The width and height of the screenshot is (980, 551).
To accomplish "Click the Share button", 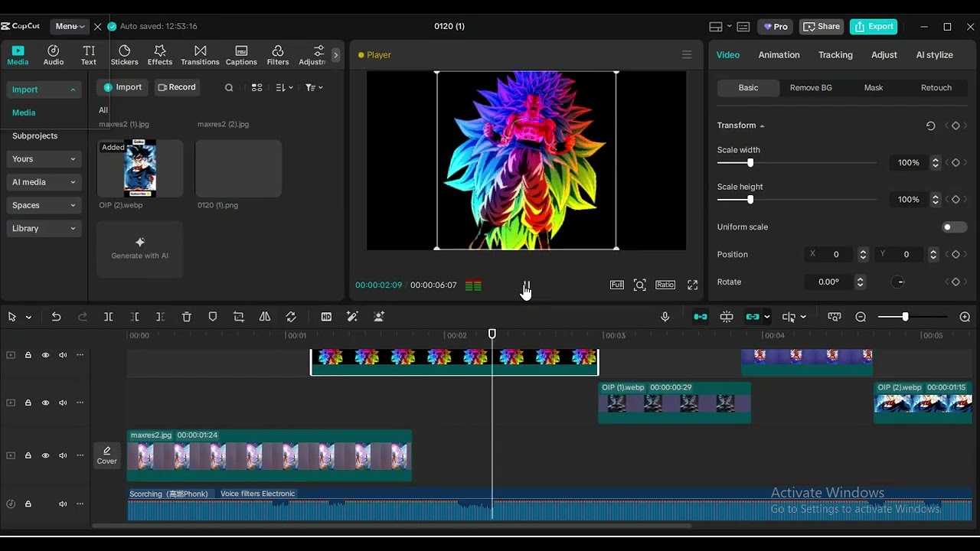I will [822, 26].
